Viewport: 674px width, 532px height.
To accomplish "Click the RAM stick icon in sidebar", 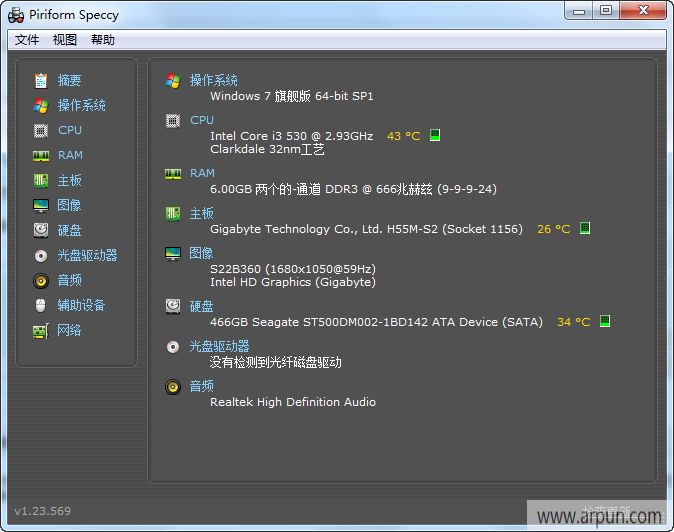I will (x=41, y=156).
